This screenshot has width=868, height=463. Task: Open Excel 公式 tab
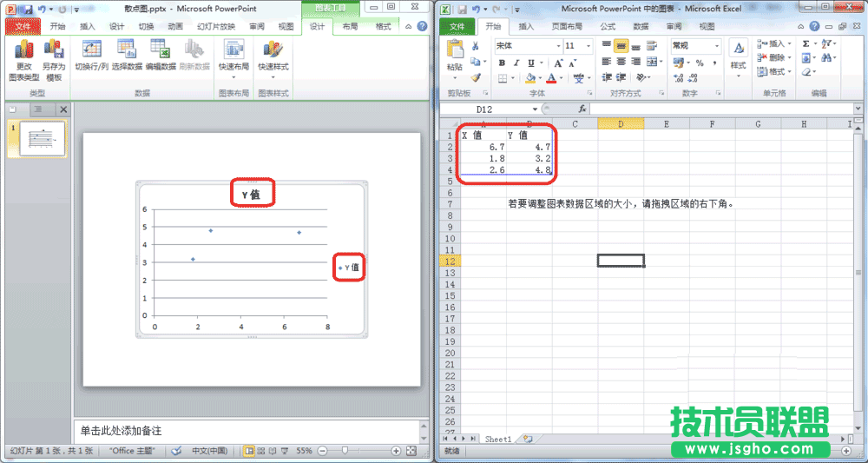608,27
